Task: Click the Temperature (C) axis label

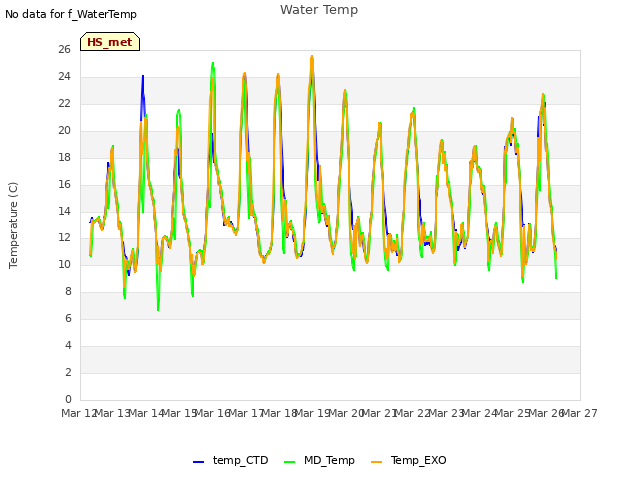Action: click(x=13, y=225)
